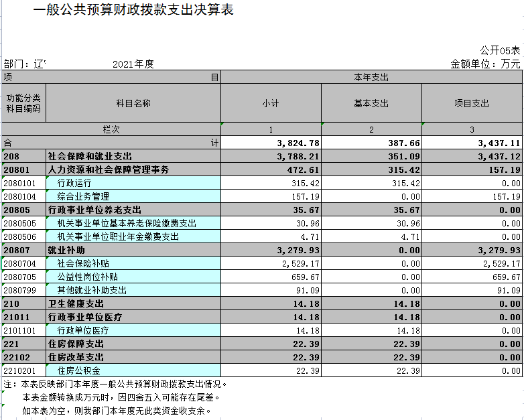Screen dimensions: 524x420
Task: Click 157.19 in 综合业务管理 项目支出
Action: point(472,196)
